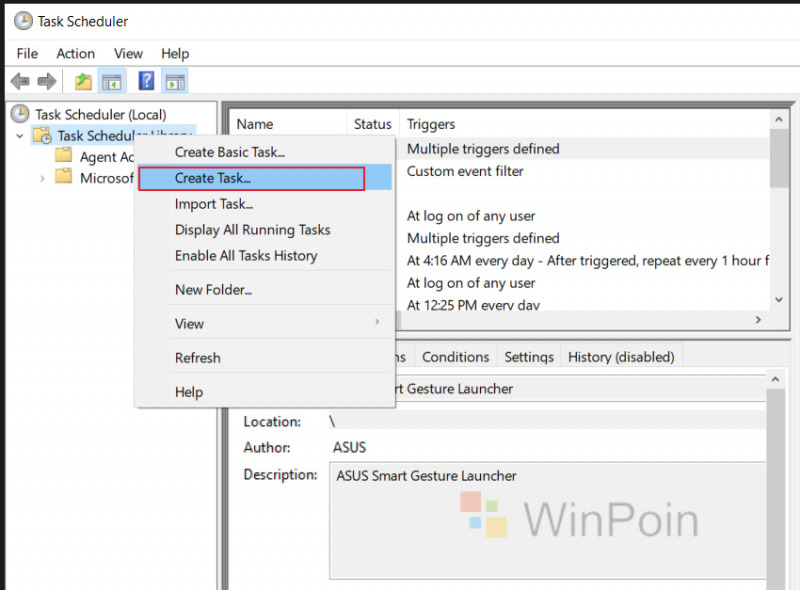This screenshot has width=800, height=590.
Task: Click the Location field value backslash
Action: click(332, 422)
